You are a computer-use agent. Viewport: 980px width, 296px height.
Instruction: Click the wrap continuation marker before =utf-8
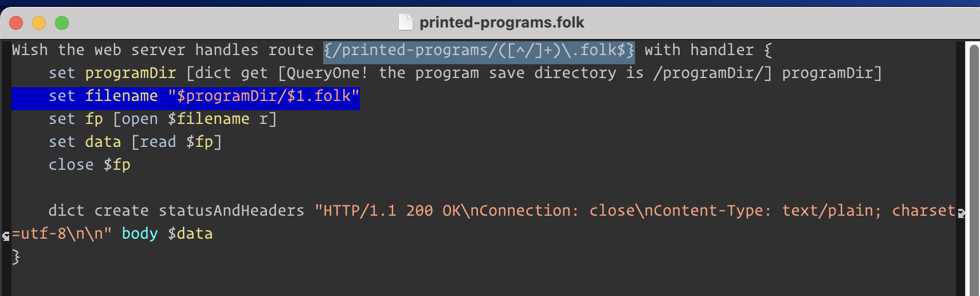pyautogui.click(x=6, y=235)
